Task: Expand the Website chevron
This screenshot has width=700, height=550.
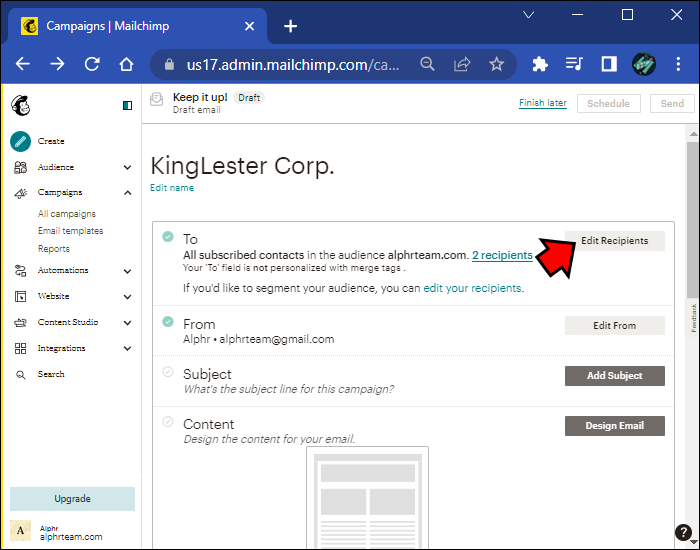Action: coord(128,297)
